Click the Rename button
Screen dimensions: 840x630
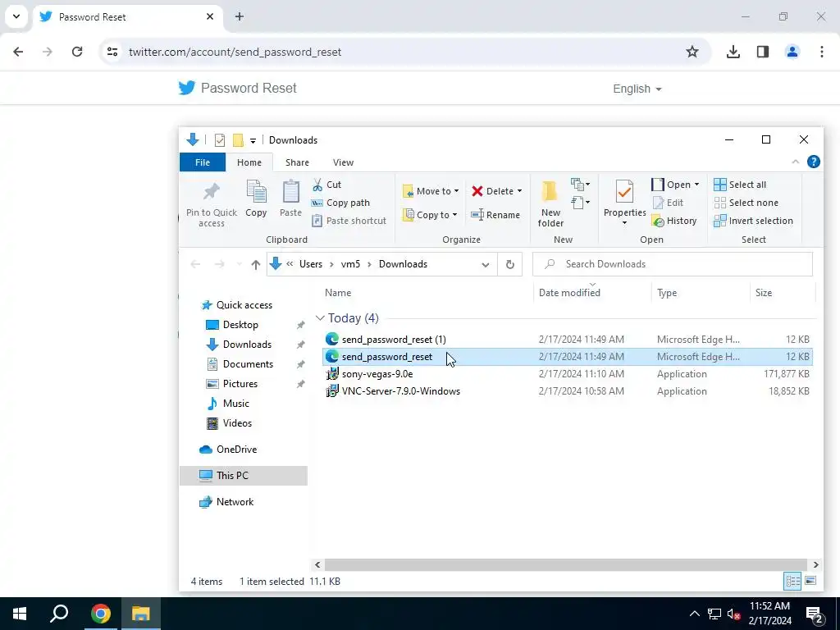pos(495,215)
